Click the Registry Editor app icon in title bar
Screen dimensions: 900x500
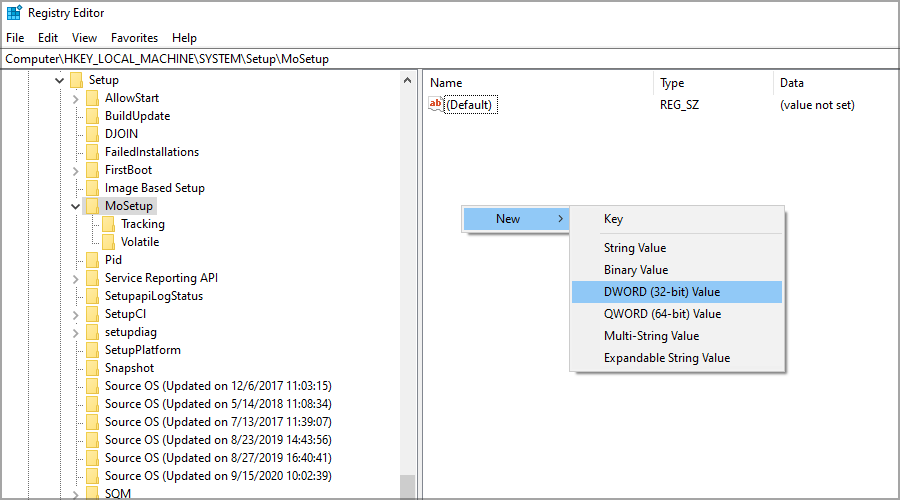(x=14, y=13)
